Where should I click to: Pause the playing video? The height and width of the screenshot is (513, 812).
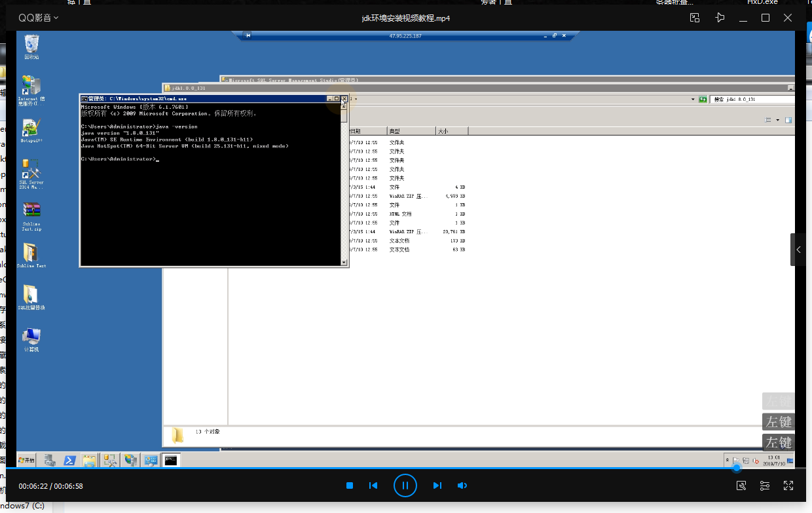(405, 485)
